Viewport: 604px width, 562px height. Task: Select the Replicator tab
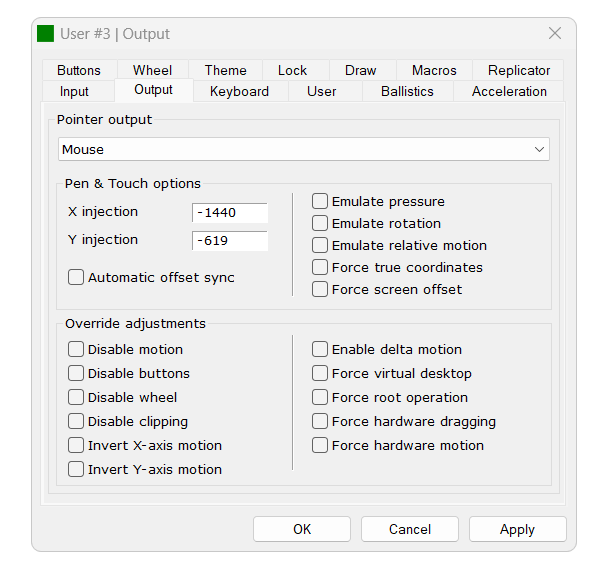(518, 71)
